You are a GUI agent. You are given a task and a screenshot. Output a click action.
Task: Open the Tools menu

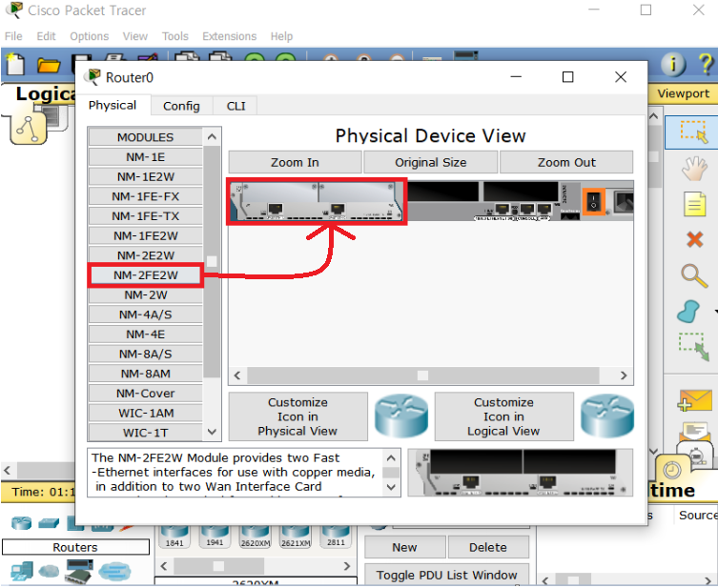[174, 36]
